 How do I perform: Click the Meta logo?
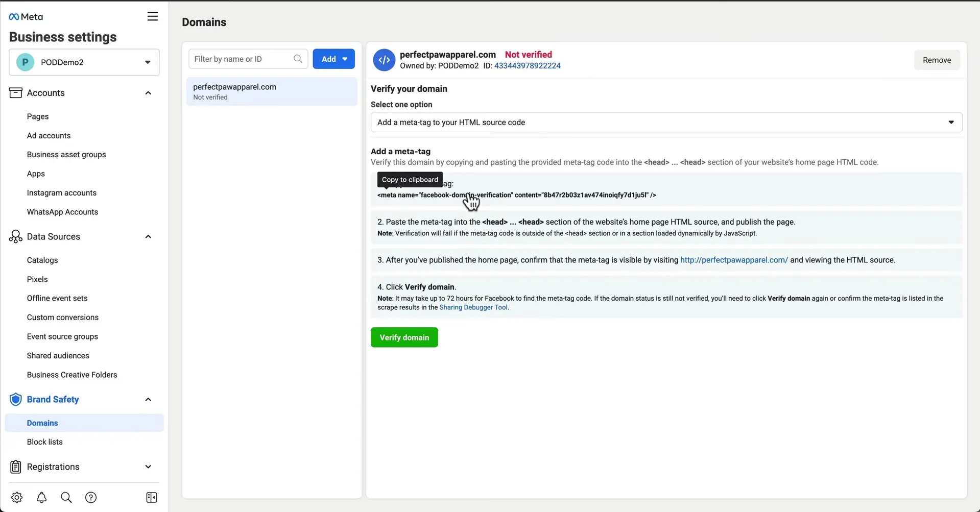[26, 17]
